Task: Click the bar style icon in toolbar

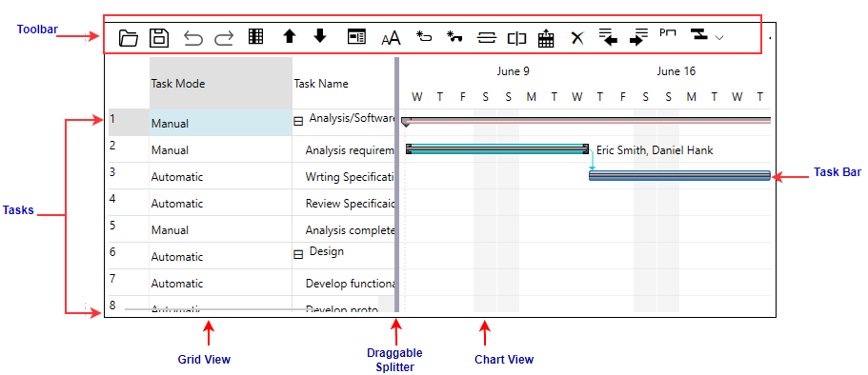Action: pos(699,34)
